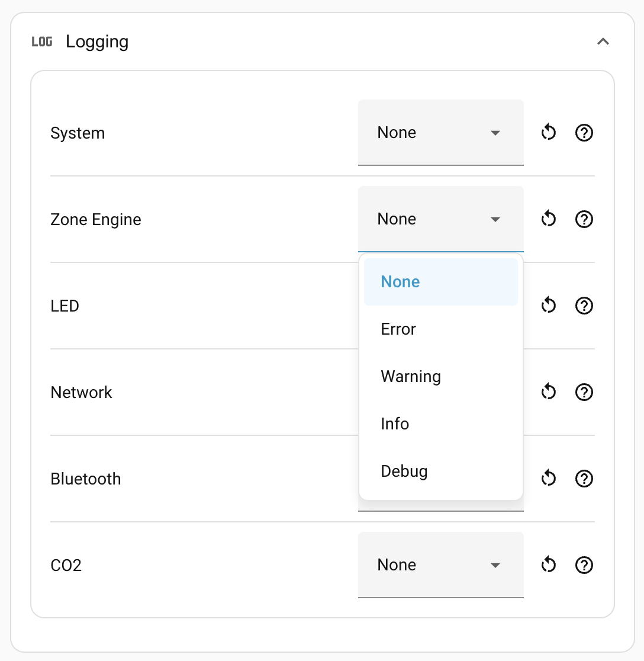Open help for Zone Engine logging
644x661 pixels.
pos(584,219)
